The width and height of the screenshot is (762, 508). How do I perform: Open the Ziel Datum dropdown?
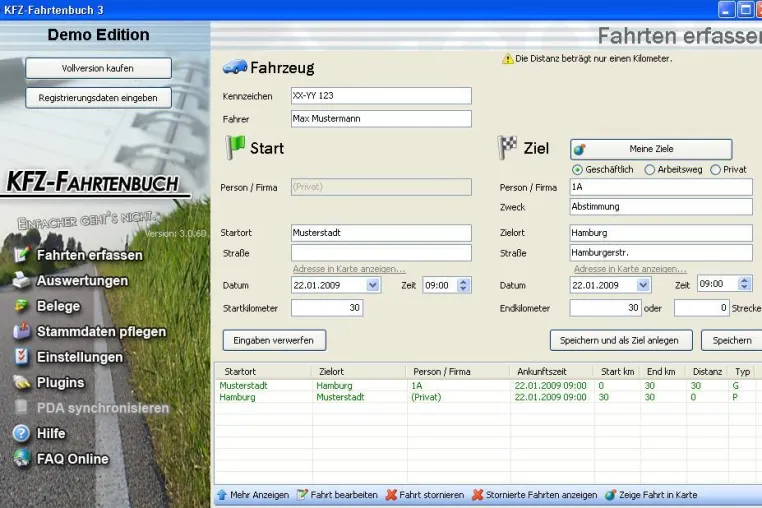643,285
